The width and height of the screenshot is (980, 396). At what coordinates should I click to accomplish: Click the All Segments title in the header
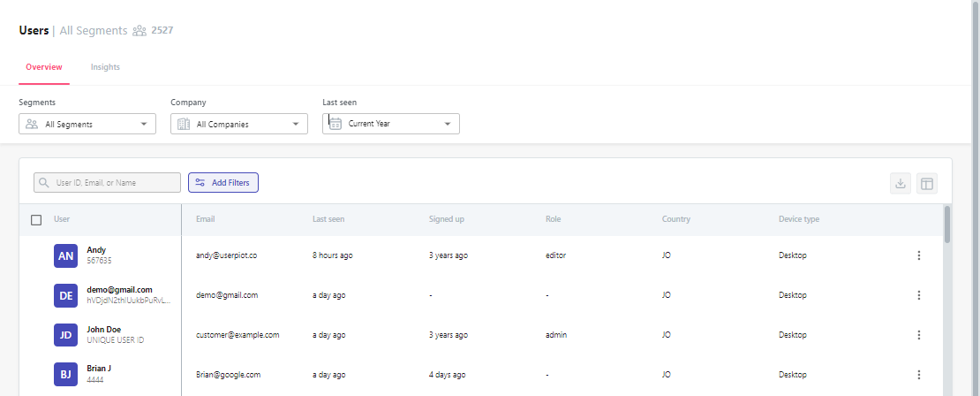93,30
